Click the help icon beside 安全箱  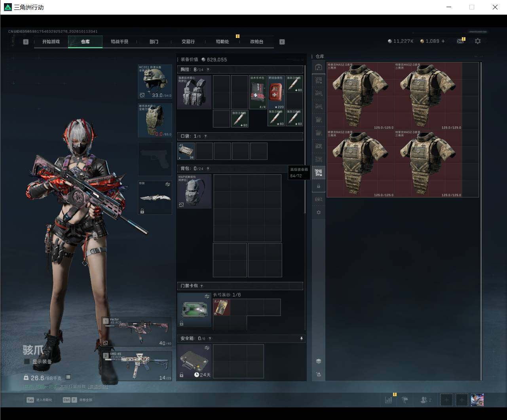(210, 338)
